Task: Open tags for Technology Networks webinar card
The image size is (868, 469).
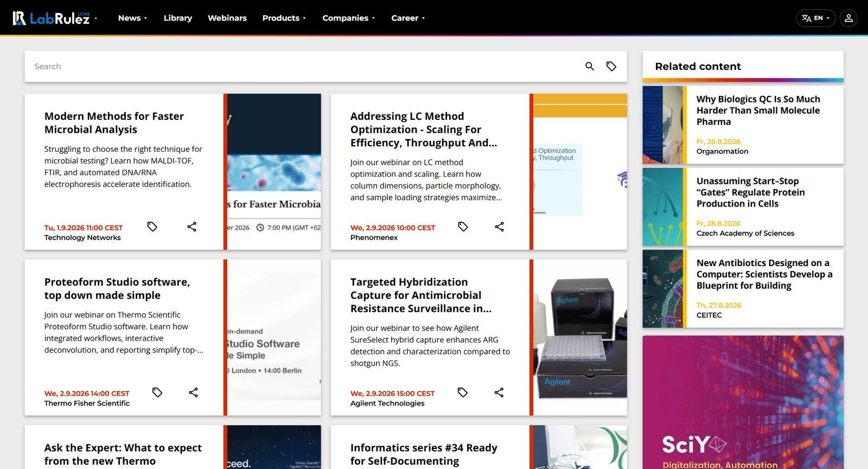Action: coord(152,227)
